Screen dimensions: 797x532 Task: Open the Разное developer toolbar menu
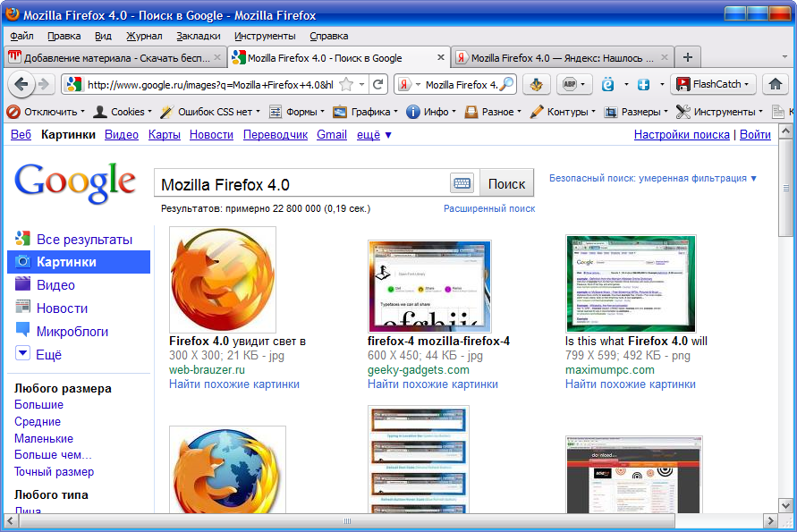(493, 112)
